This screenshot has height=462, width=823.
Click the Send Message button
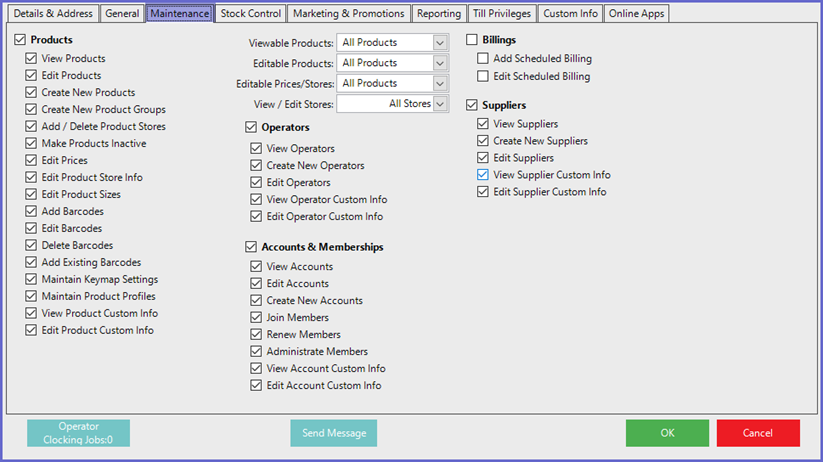tap(334, 433)
